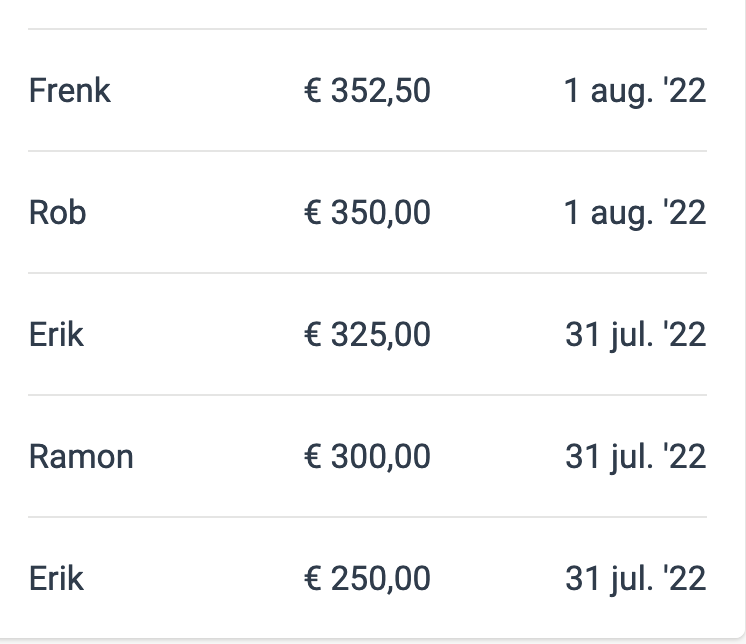Click Ramon's 31 jul. '22 date
This screenshot has height=644, width=746.
[x=635, y=457]
